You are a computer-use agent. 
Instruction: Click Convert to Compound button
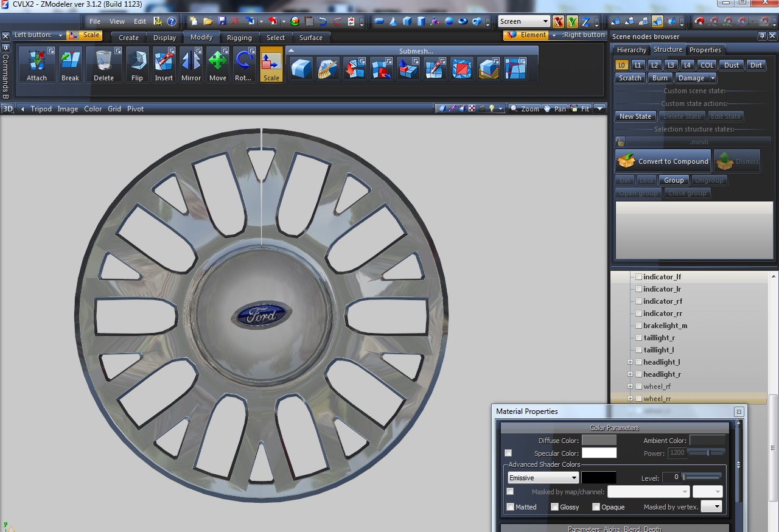click(663, 161)
